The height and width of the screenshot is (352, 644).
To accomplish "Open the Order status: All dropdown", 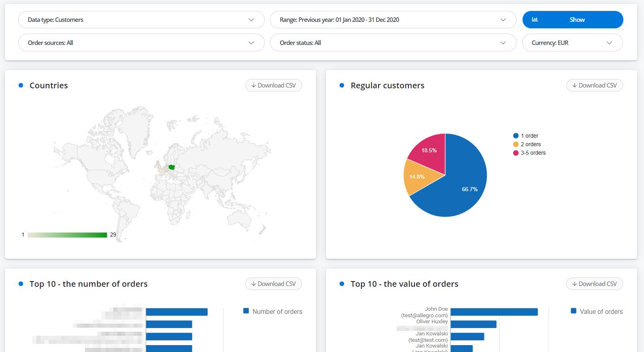I will [393, 43].
